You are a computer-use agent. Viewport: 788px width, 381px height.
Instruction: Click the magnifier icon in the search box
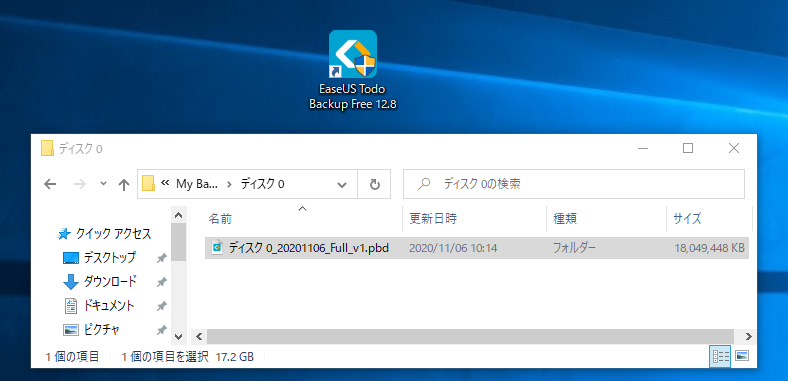pyautogui.click(x=424, y=184)
